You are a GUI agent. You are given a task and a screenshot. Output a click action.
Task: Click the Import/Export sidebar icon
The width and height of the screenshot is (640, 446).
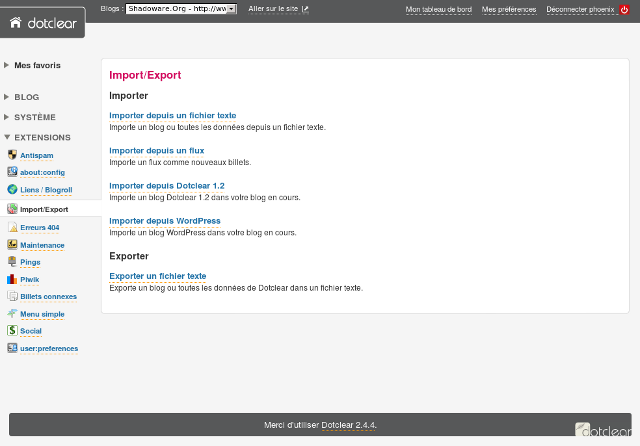12,209
